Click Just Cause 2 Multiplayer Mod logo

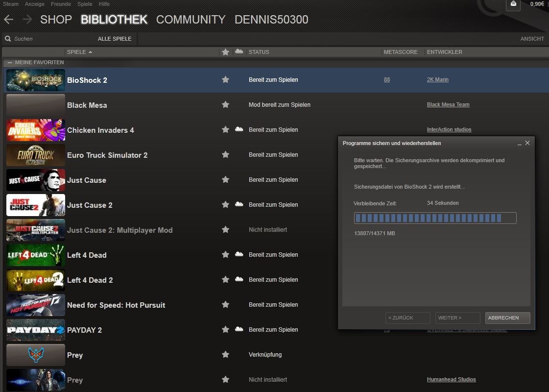pyautogui.click(x=36, y=230)
